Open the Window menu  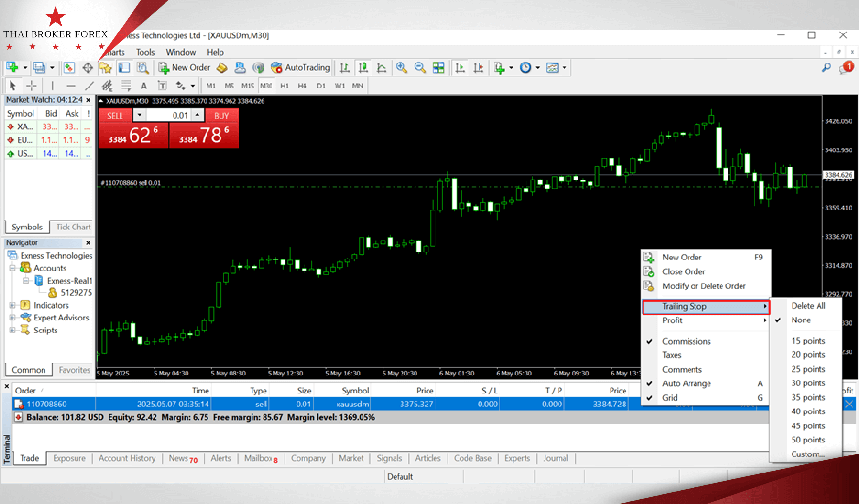point(180,52)
